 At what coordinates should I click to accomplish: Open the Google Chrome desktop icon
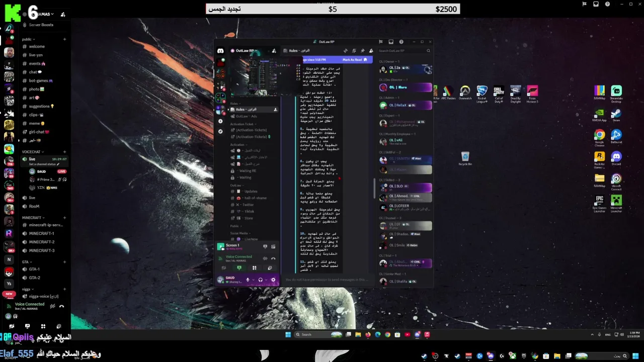(x=599, y=137)
